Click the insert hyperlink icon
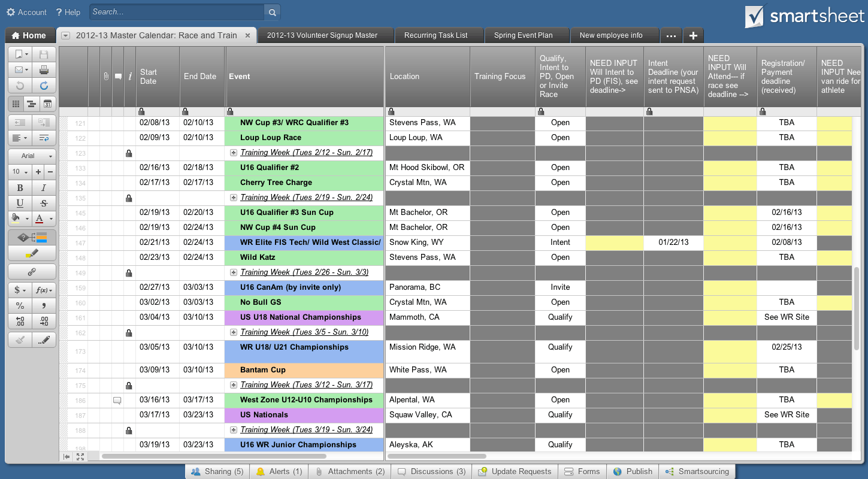 click(x=32, y=272)
